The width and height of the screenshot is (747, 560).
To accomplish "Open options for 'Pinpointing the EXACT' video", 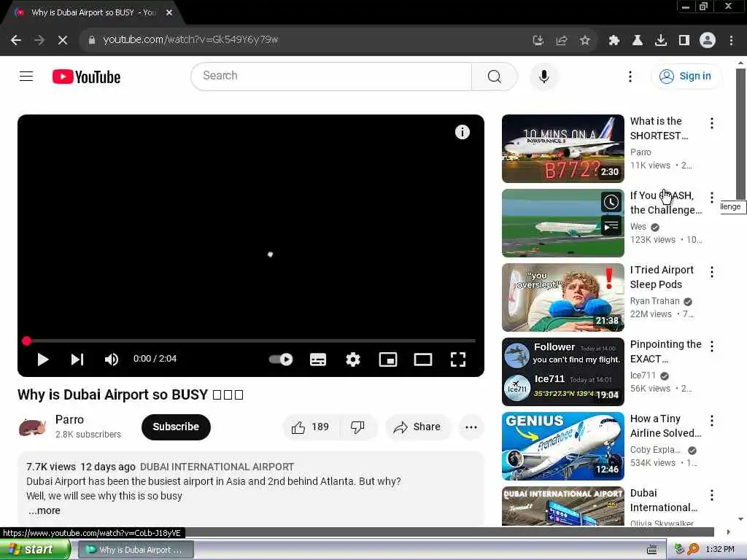I will [x=712, y=346].
